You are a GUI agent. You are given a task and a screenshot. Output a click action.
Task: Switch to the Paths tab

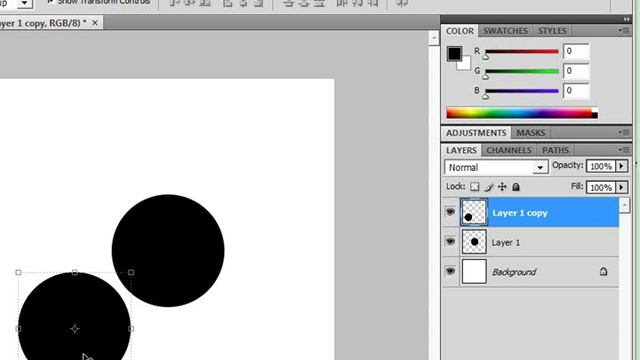[x=555, y=150]
